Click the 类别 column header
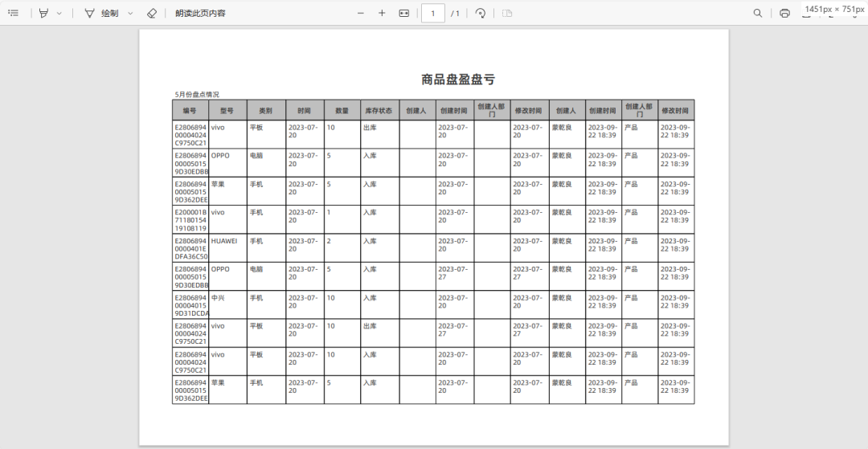This screenshot has height=449, width=868. click(x=266, y=111)
